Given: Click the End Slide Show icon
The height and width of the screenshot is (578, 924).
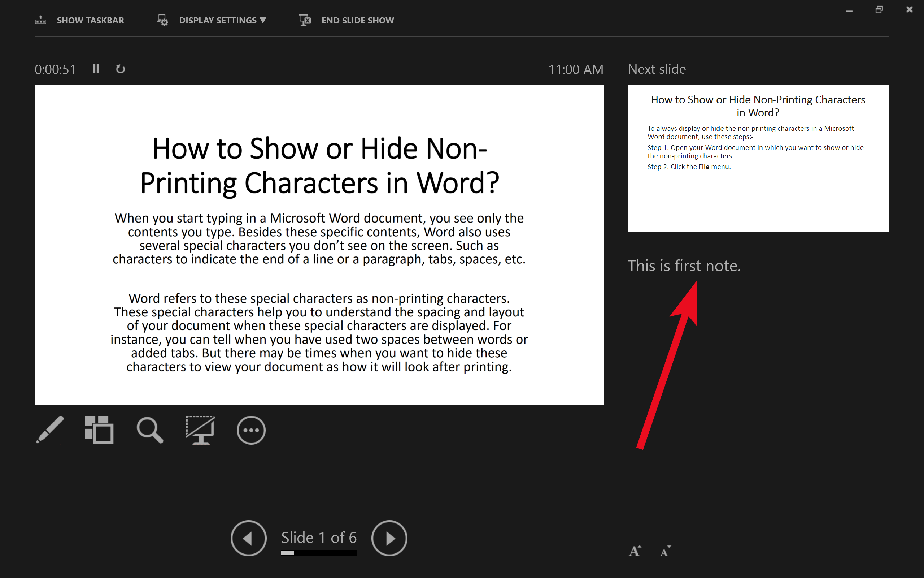Looking at the screenshot, I should pyautogui.click(x=305, y=20).
